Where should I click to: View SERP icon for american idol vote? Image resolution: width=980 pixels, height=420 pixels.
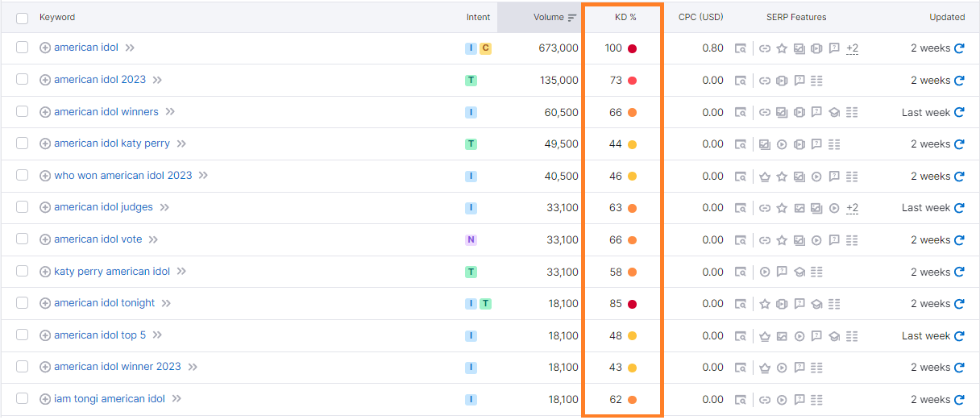click(x=740, y=240)
